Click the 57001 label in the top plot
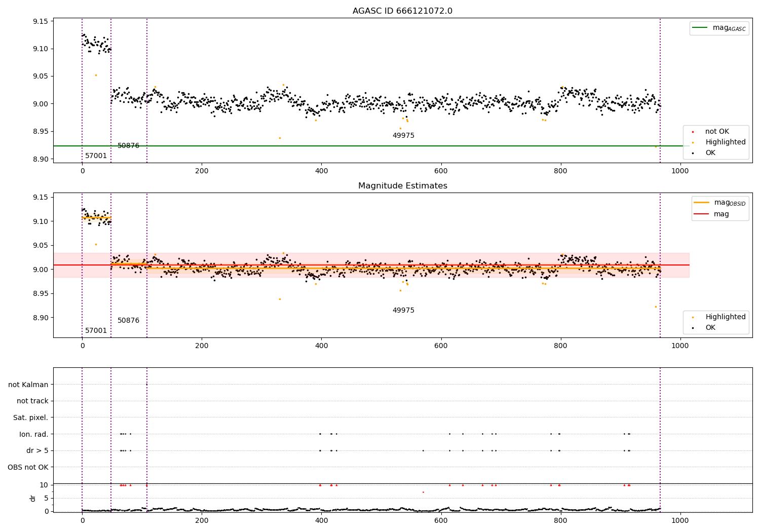This screenshot has width=760, height=532. 96,156
